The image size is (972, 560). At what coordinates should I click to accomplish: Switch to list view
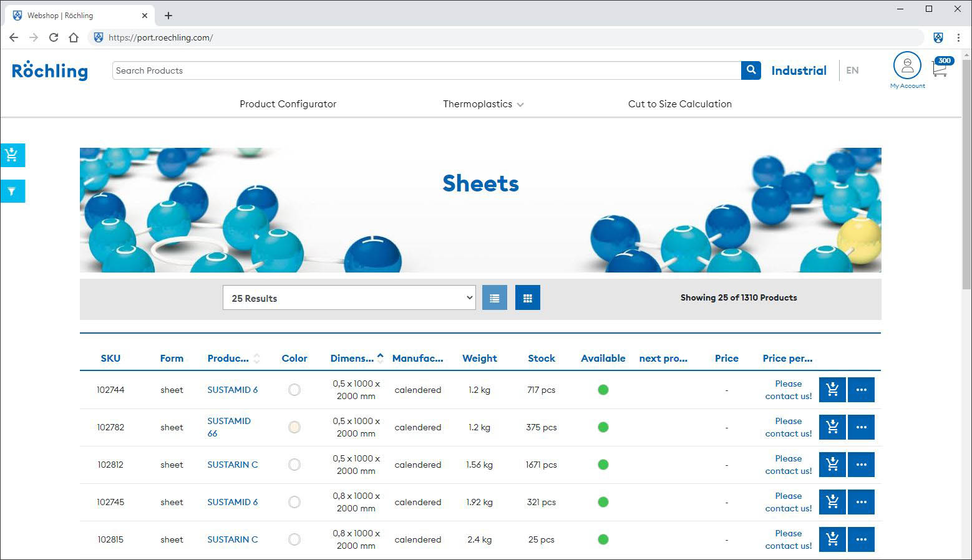tap(495, 298)
